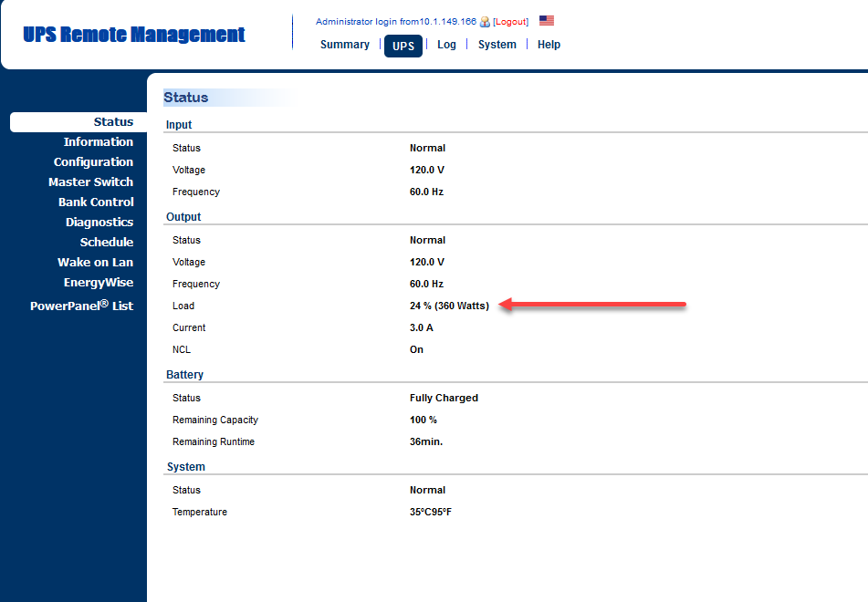
Task: Click the Input Voltage value 120.0 V
Action: [427, 170]
